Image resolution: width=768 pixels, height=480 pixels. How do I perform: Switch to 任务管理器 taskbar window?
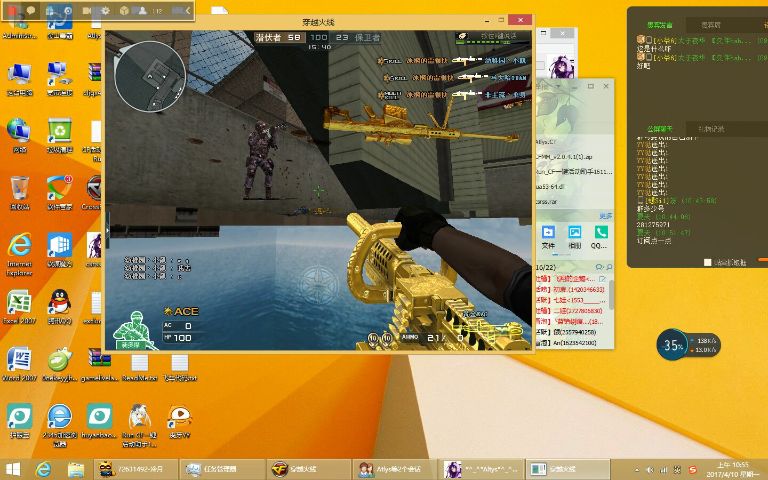224,469
